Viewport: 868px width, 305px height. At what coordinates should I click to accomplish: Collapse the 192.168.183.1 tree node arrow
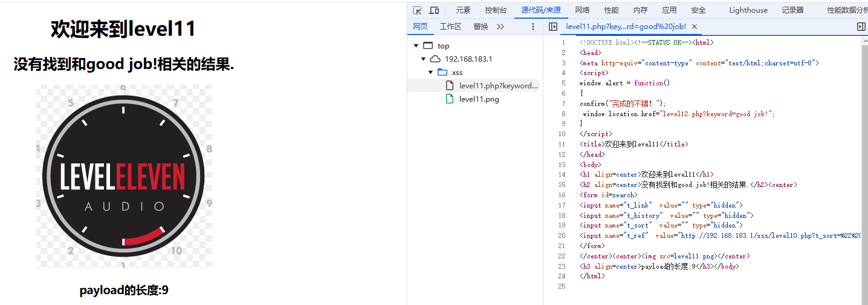pyautogui.click(x=424, y=59)
